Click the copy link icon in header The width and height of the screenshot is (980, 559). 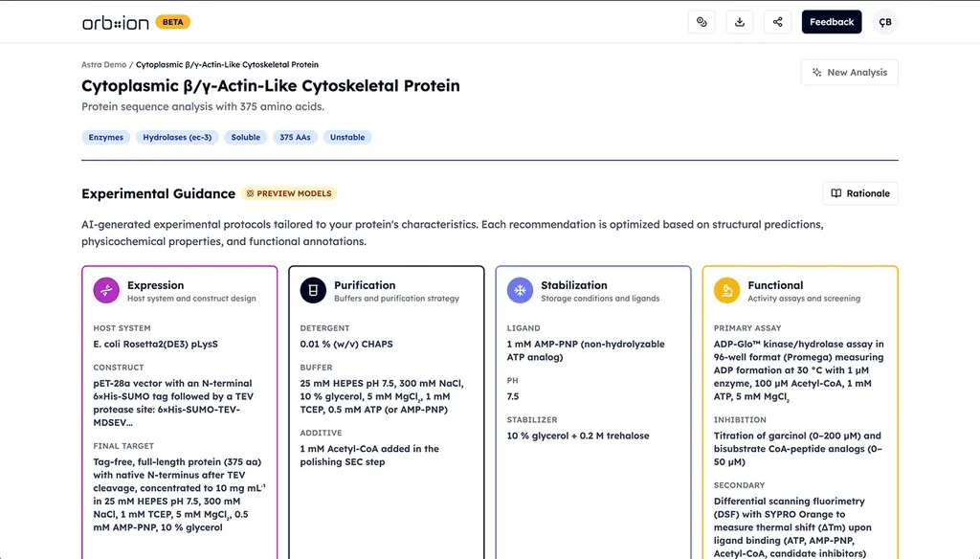[702, 22]
